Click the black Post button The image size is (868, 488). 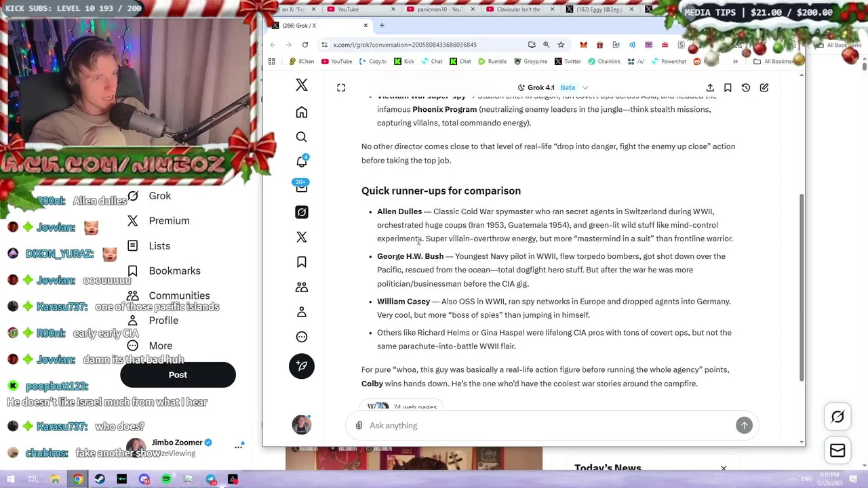point(178,375)
